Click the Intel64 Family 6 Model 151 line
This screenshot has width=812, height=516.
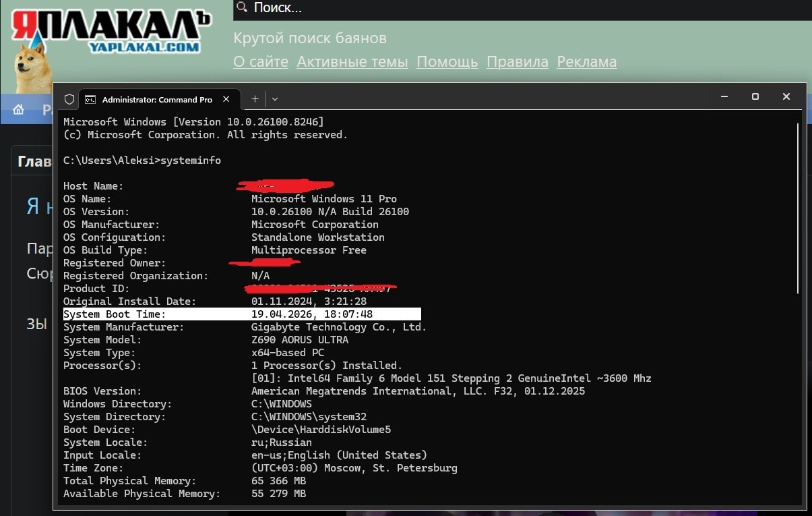[x=451, y=378]
